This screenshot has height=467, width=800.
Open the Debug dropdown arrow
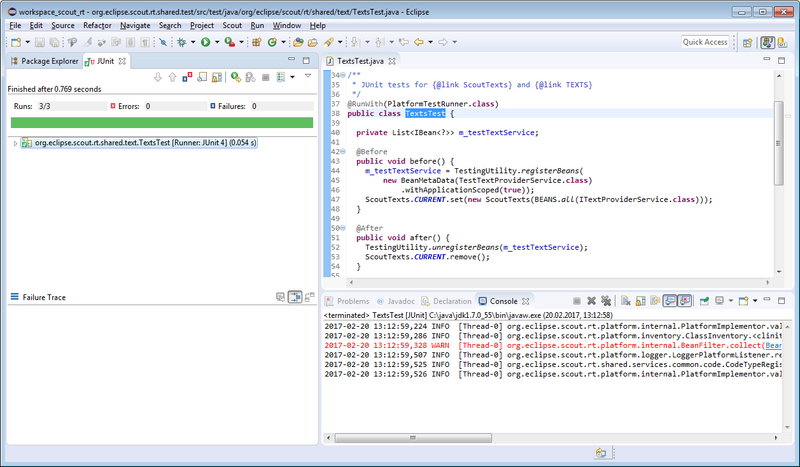coord(193,42)
